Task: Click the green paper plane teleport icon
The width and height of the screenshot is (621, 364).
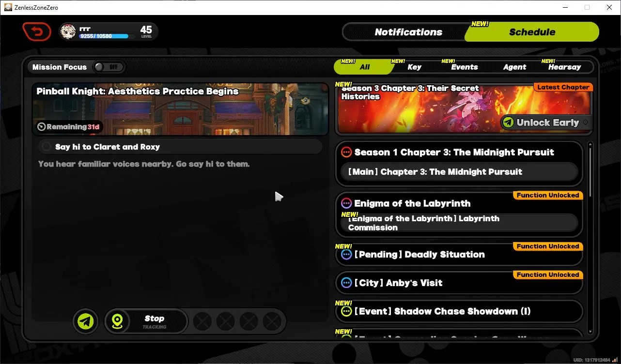Action: [x=86, y=321]
